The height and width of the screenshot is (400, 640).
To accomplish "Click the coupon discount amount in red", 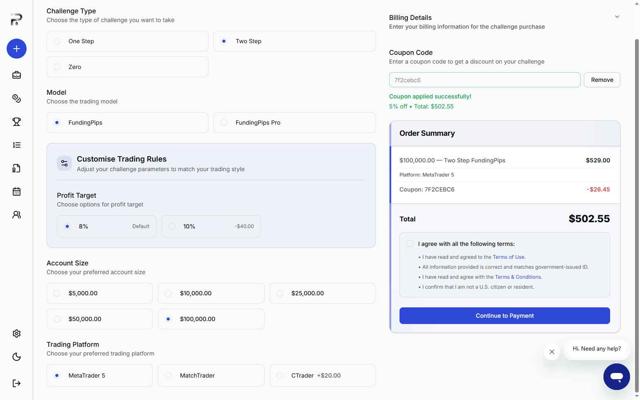I will 598,189.
